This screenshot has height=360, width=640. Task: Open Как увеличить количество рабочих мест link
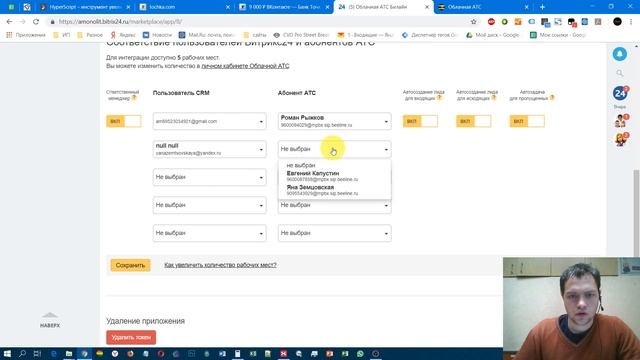[x=220, y=265]
